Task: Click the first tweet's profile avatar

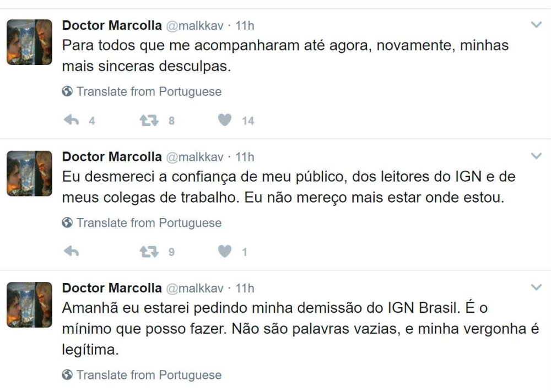Action: (29, 42)
